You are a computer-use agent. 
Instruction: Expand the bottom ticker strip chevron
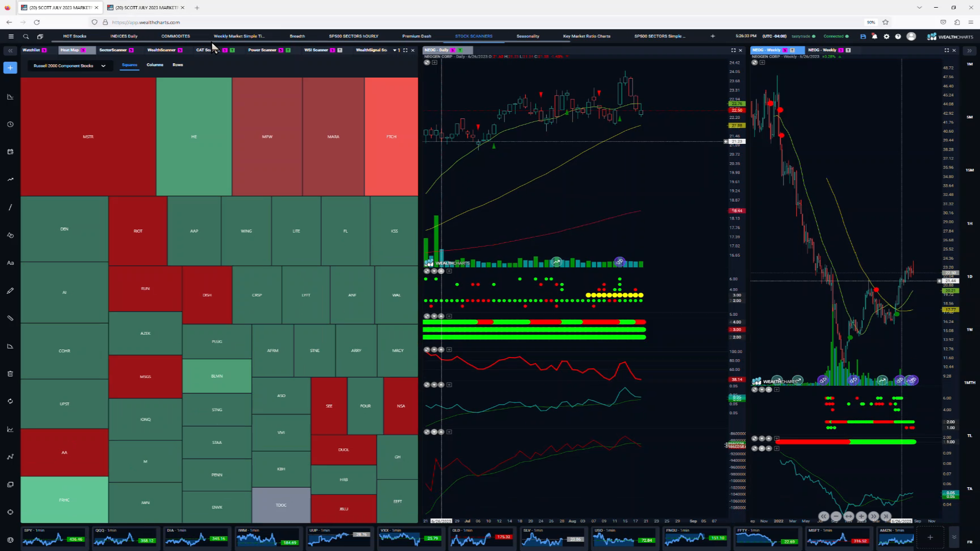click(954, 537)
